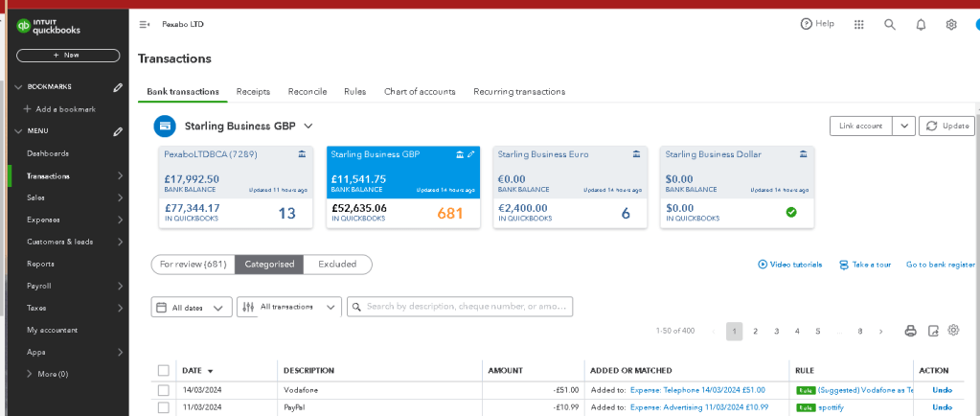Tick the checkbox for the Vodafone transaction
Screen dimensions: 980x416
click(164, 390)
